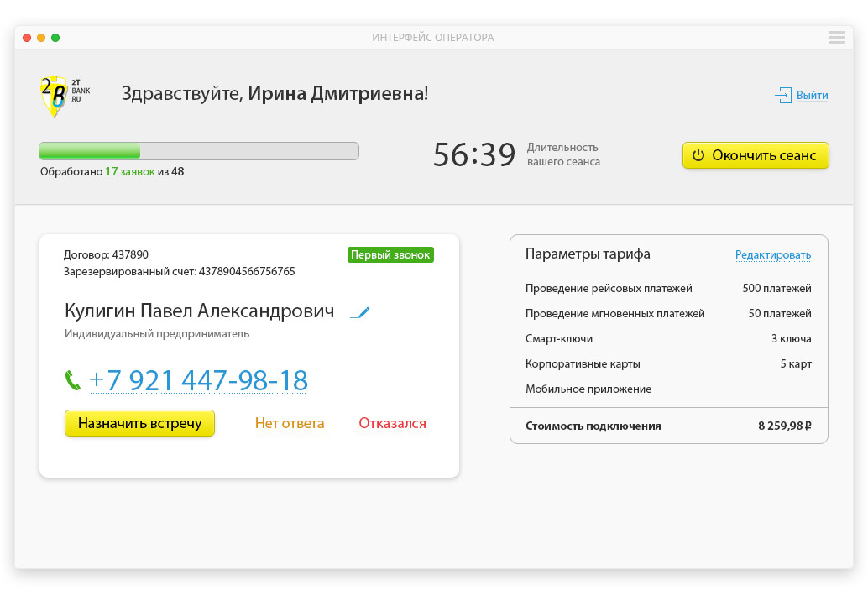This screenshot has width=868, height=596.
Task: Mark call as Нет ответа
Action: (x=290, y=424)
